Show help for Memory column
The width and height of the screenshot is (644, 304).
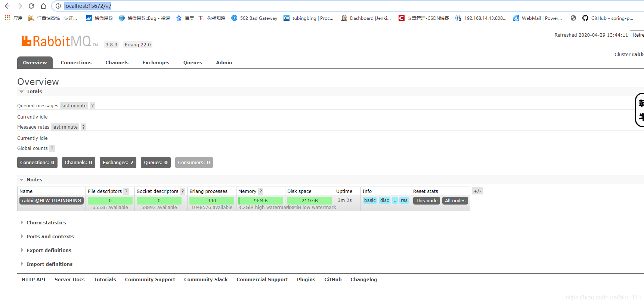261,191
